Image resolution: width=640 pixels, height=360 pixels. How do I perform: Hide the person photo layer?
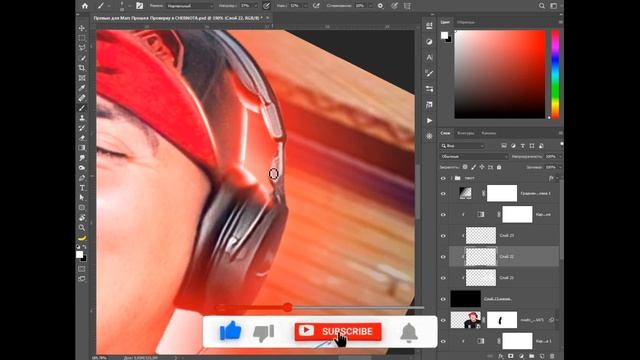pyautogui.click(x=443, y=320)
